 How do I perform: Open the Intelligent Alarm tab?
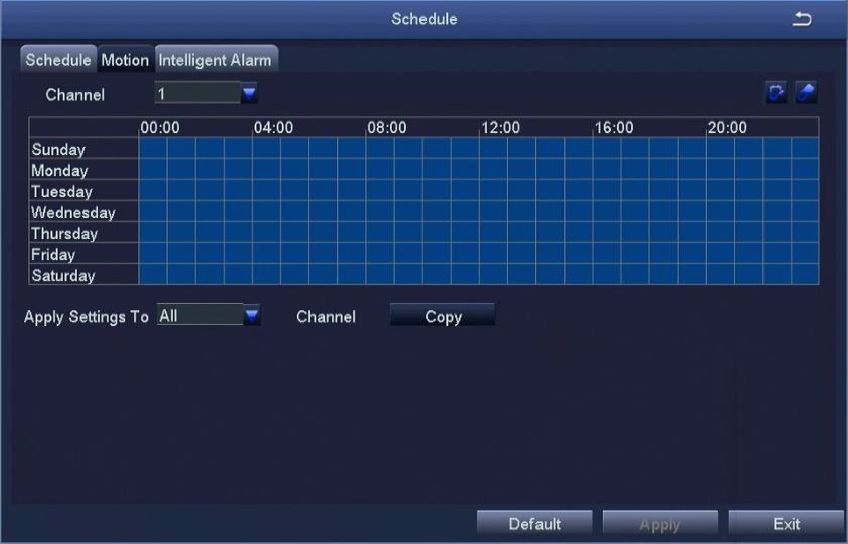pyautogui.click(x=214, y=60)
